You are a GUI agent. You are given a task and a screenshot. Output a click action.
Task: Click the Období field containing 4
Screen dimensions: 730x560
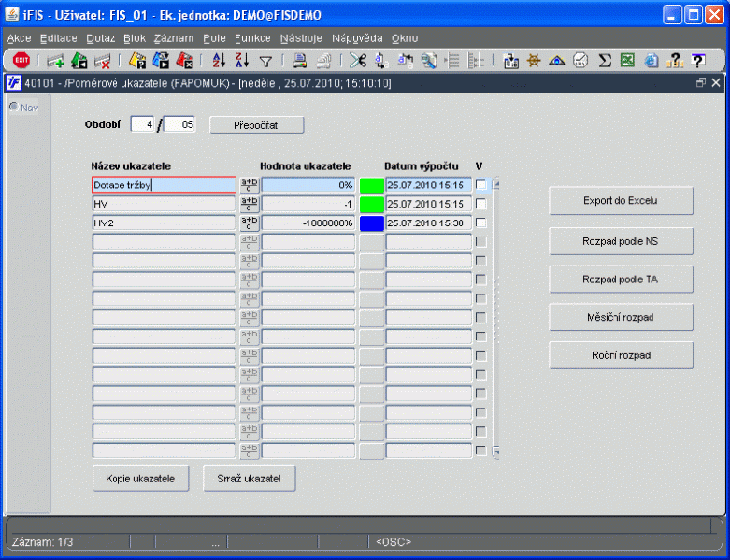click(x=142, y=124)
